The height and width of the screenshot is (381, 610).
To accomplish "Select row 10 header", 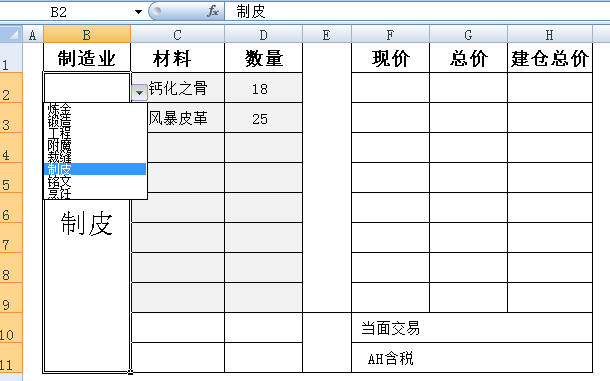I will 11,327.
